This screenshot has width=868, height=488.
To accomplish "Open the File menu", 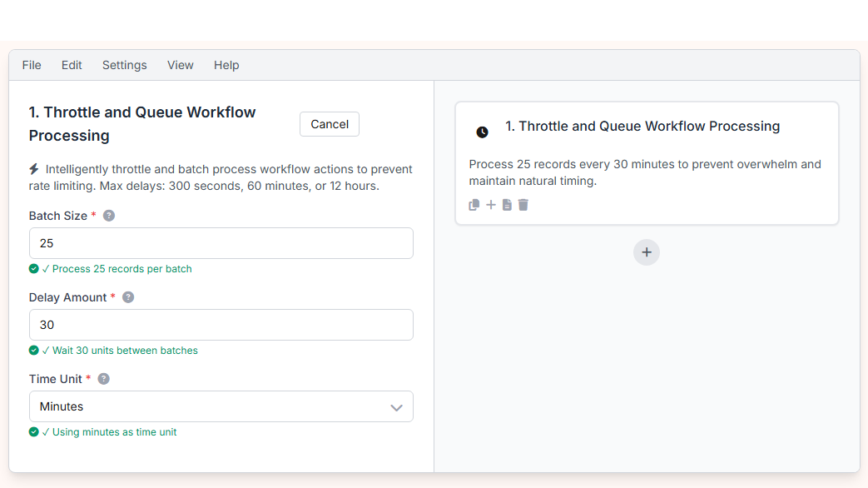I will click(31, 64).
